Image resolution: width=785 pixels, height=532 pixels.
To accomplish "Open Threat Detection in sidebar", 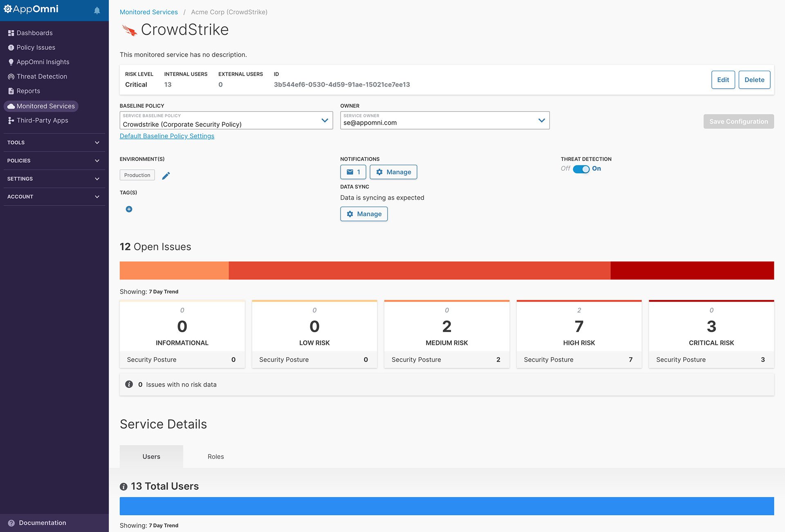I will pos(42,76).
